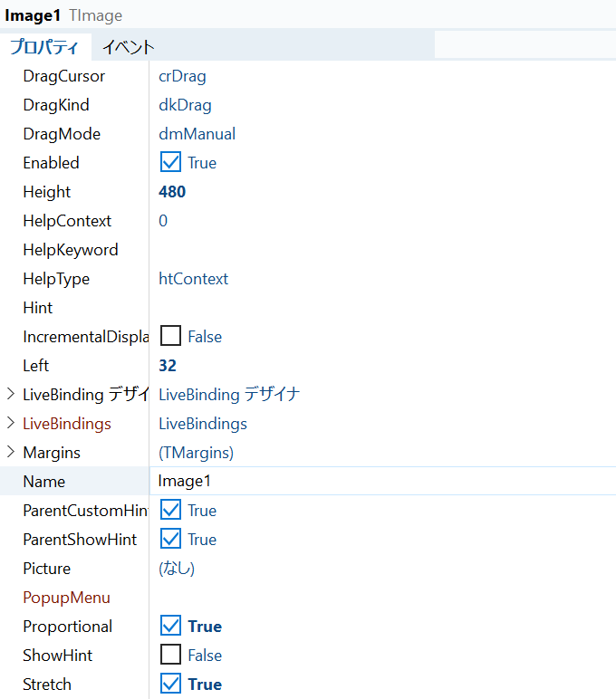Viewport: 616px width, 699px height.
Task: Enable the ShowHint checkbox
Action: coord(170,656)
